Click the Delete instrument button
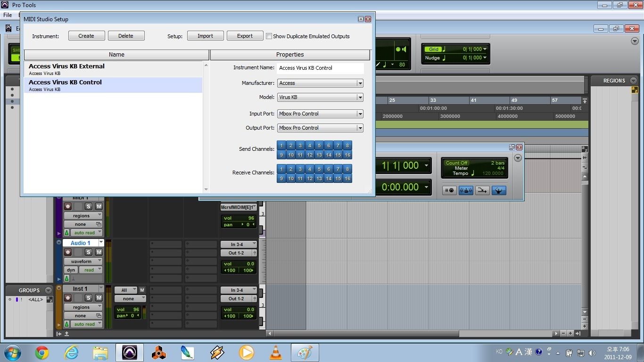644x362 pixels. coord(126,36)
